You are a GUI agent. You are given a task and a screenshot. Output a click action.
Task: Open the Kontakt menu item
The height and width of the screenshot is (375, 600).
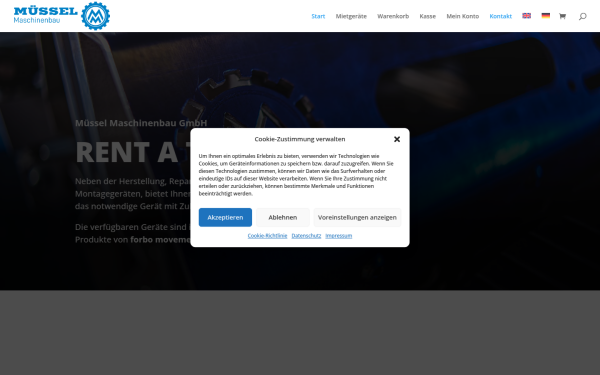[x=501, y=16]
